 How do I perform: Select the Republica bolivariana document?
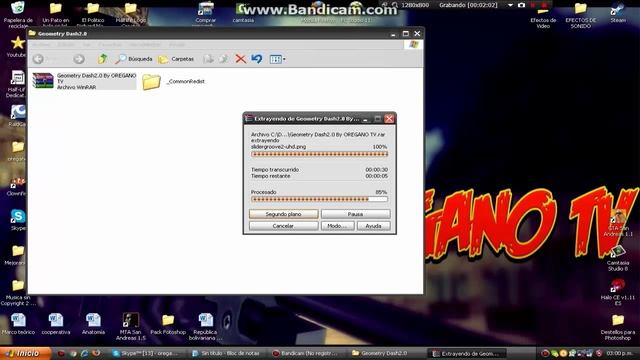coord(205,327)
